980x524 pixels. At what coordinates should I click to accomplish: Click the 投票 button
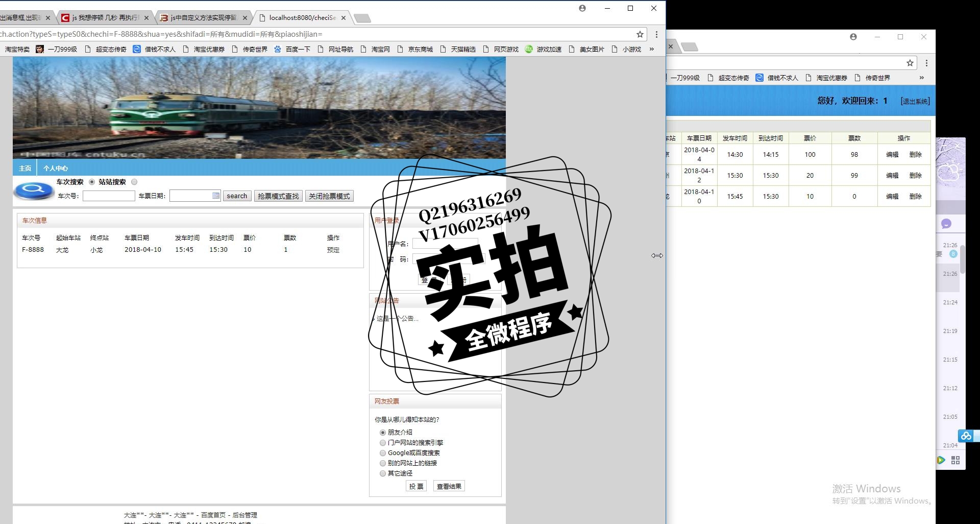(x=416, y=486)
